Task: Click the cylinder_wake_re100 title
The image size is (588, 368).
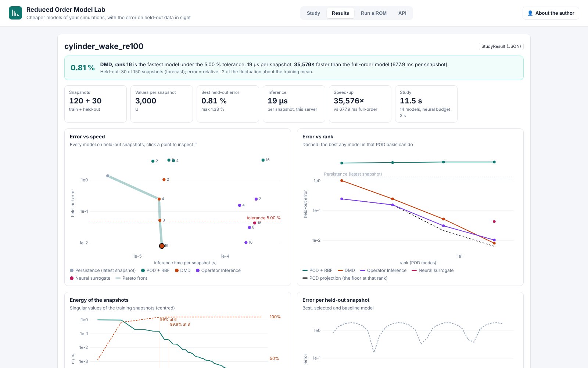Action: click(x=104, y=46)
